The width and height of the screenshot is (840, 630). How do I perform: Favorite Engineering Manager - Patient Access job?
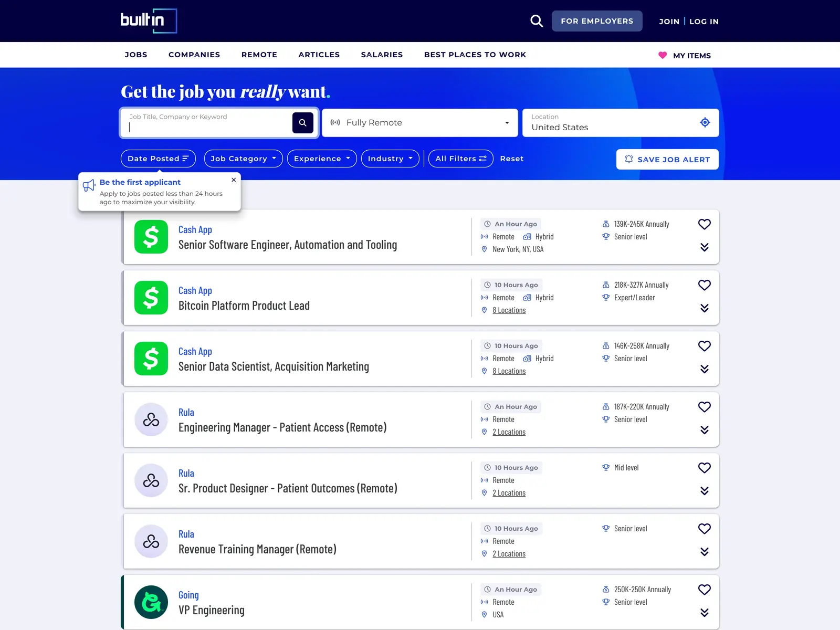click(x=705, y=407)
